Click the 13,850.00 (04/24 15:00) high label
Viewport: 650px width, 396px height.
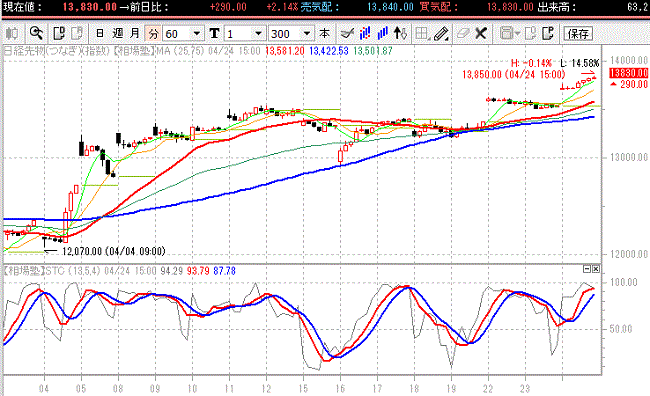[514, 74]
